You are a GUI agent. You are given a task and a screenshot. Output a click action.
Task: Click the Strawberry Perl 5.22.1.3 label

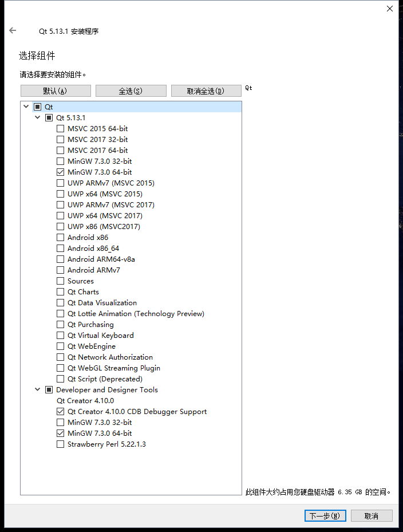pos(106,444)
